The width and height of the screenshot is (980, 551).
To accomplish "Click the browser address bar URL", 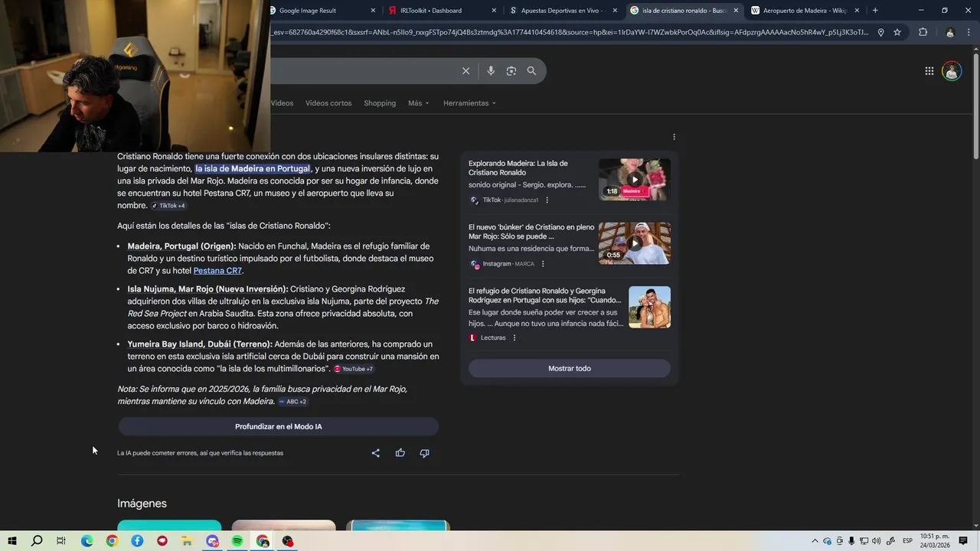I will coord(570,32).
